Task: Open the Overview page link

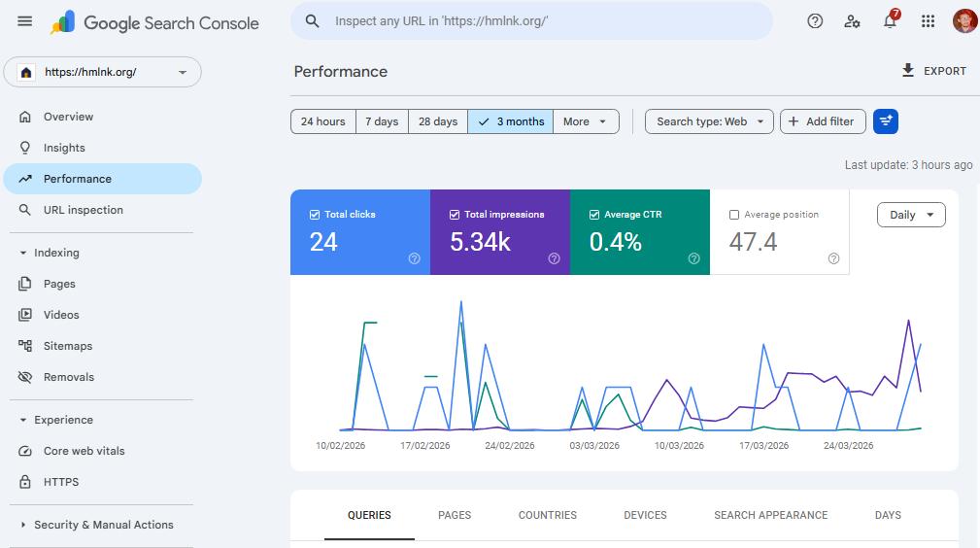Action: 68,117
